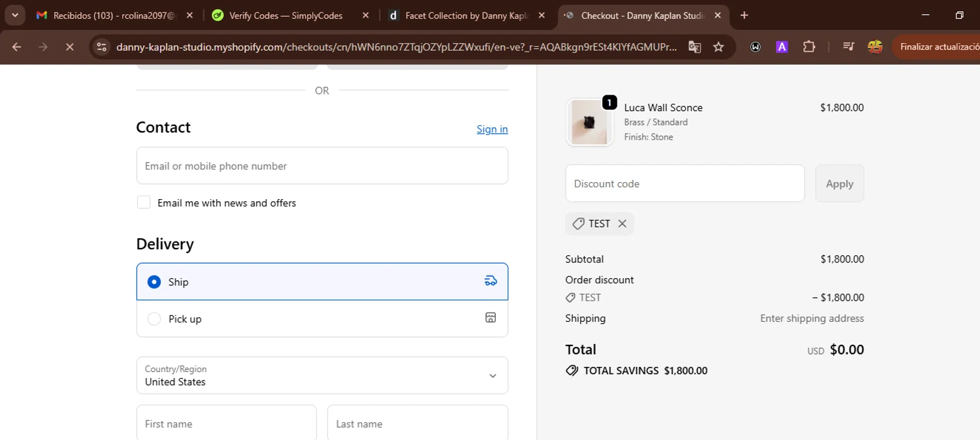
Task: Minimize the browser window
Action: point(925,15)
